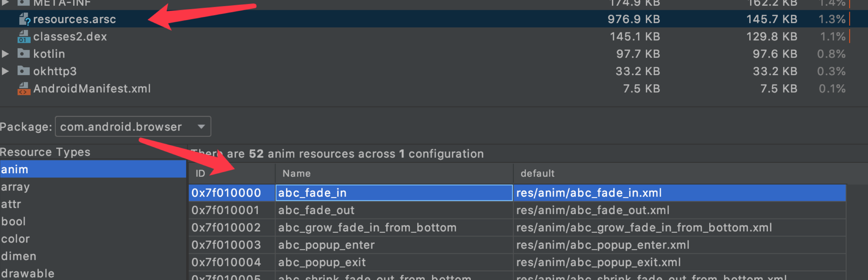Click the 145.1 KB raw size of classes2.dex
The image size is (868, 280).
[x=635, y=36]
